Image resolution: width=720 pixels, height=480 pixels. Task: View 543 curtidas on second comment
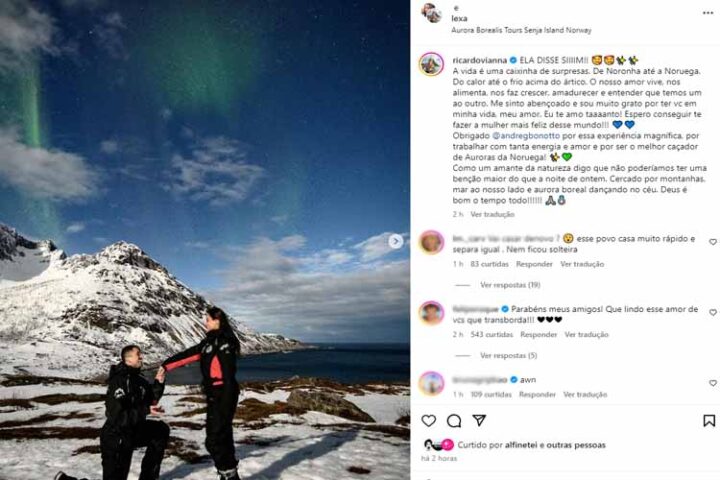tap(492, 334)
